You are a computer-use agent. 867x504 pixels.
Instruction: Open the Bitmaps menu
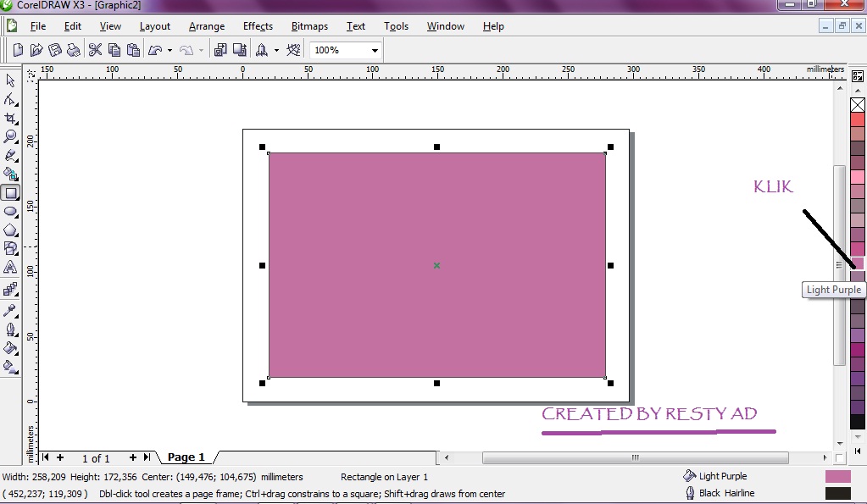(x=308, y=26)
